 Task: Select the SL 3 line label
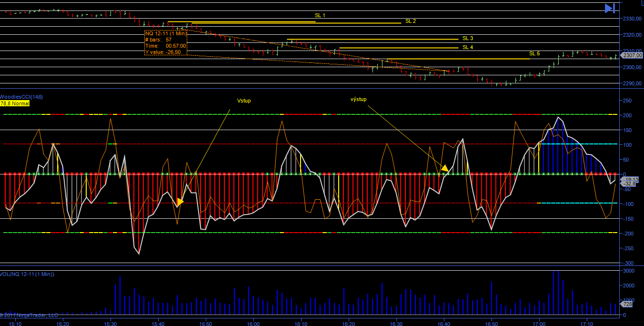(467, 38)
